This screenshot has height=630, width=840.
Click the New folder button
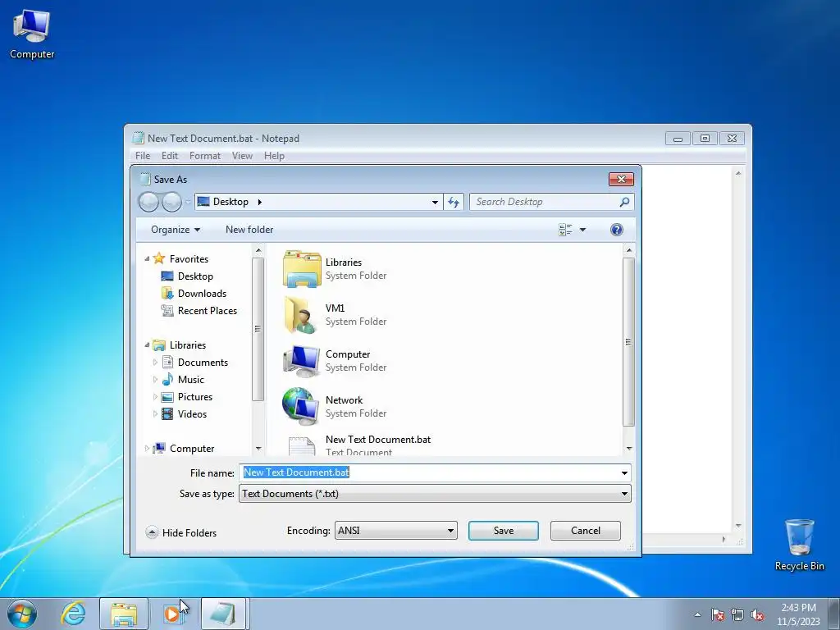[249, 230]
